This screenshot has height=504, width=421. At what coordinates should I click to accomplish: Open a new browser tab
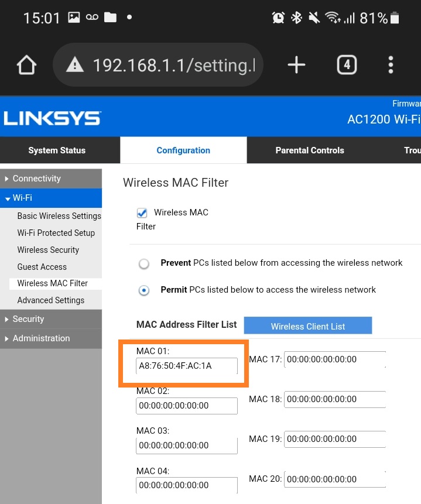[x=296, y=65]
